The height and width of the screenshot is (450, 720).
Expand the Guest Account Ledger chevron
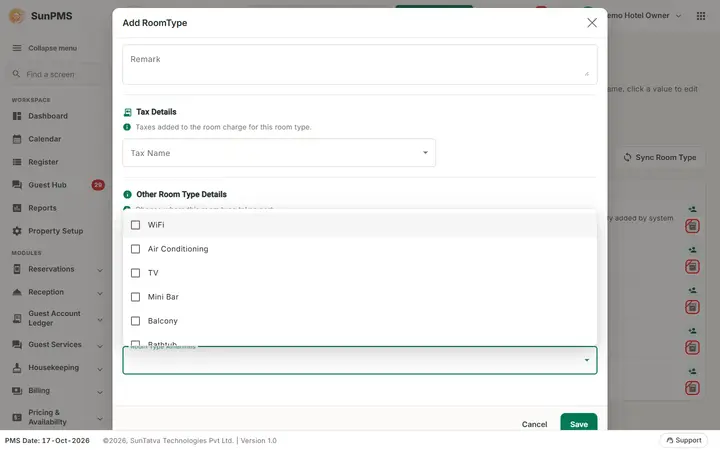pos(100,320)
